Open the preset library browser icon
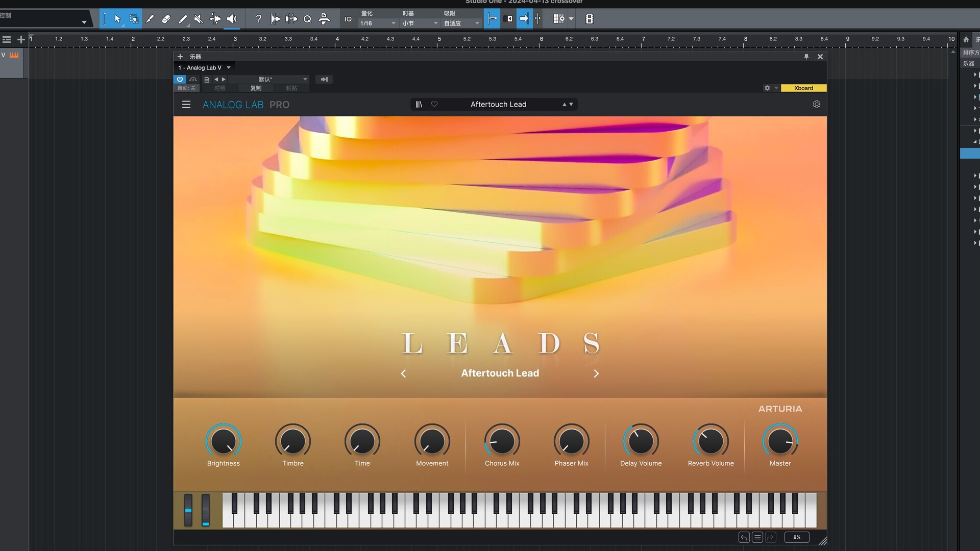980x551 pixels. (419, 104)
